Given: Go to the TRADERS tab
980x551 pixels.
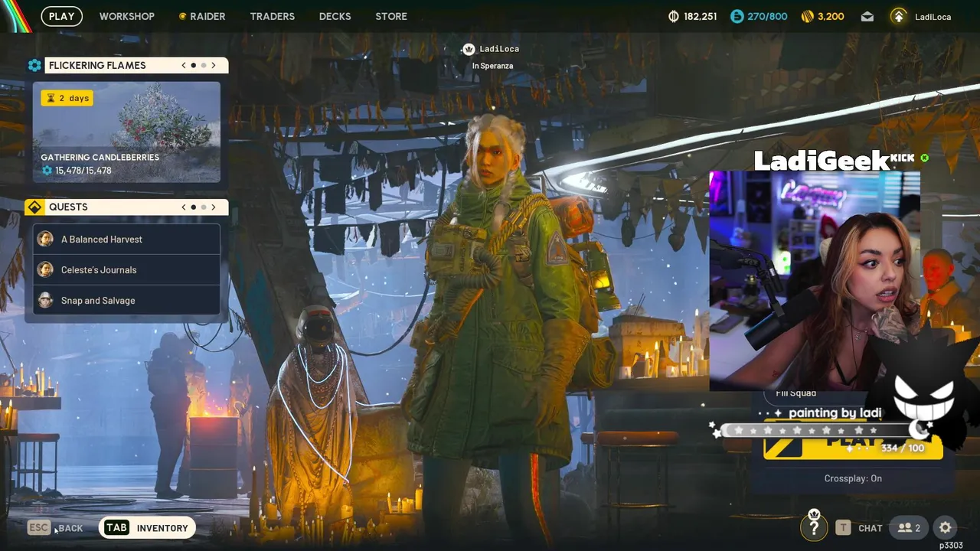Looking at the screenshot, I should point(272,16).
